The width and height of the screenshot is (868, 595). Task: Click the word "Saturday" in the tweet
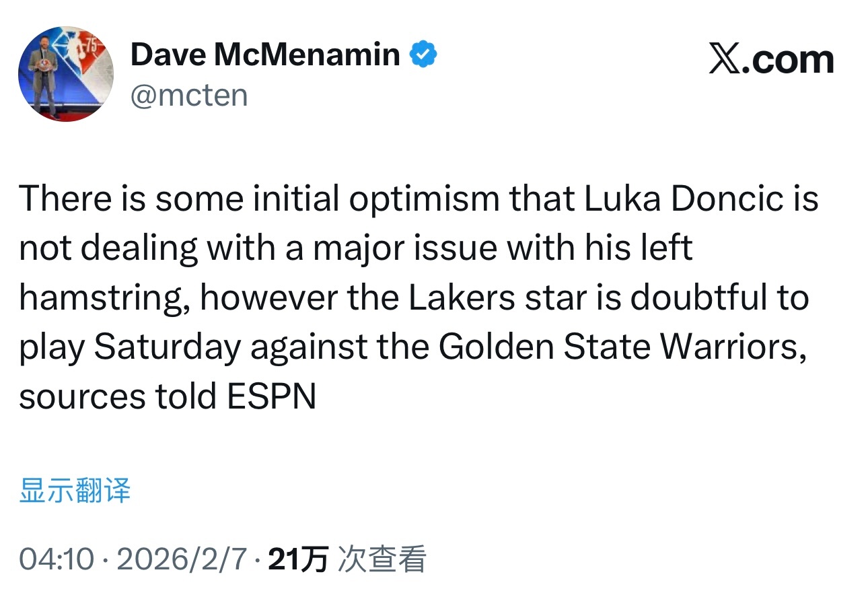click(x=166, y=347)
